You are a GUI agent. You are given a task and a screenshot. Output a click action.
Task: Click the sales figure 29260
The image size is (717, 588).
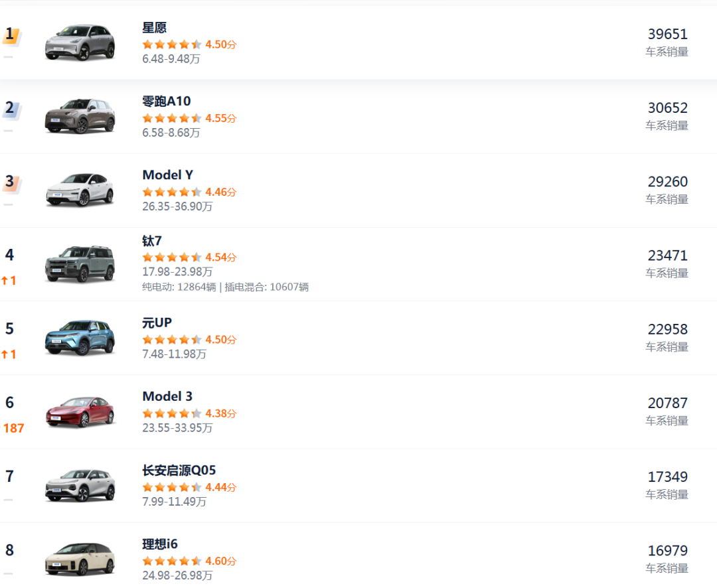pos(668,182)
